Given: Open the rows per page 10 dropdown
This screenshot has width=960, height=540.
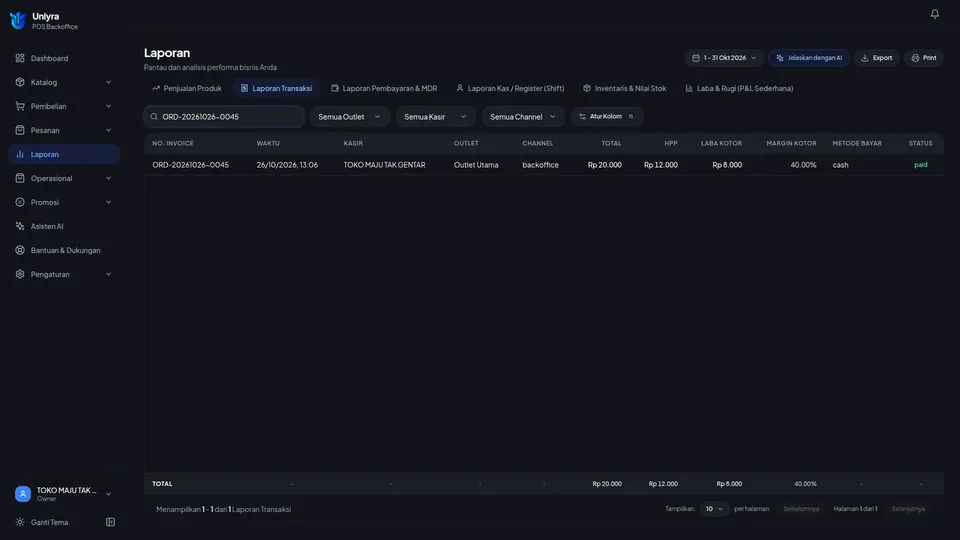Looking at the screenshot, I should coord(714,509).
